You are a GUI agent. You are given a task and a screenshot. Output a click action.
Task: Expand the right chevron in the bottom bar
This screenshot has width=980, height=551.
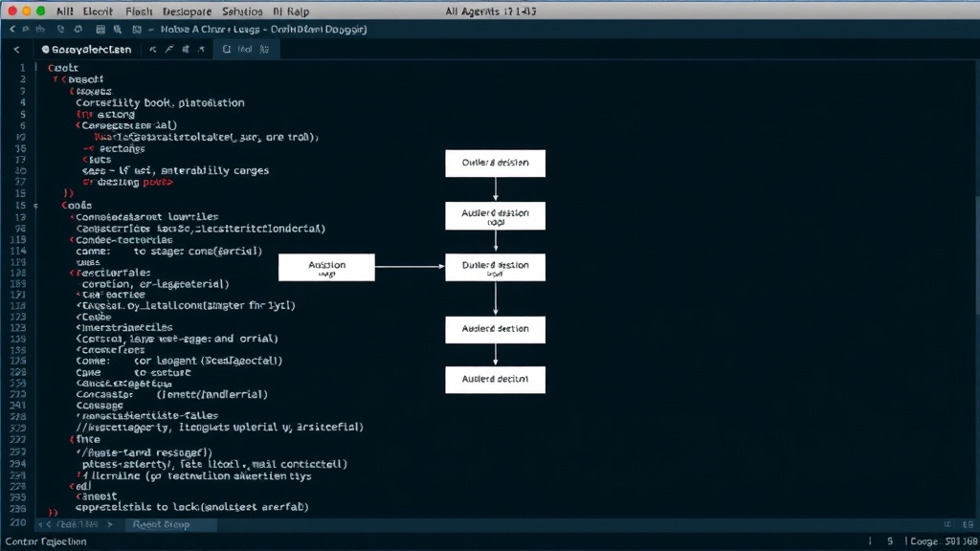110,525
